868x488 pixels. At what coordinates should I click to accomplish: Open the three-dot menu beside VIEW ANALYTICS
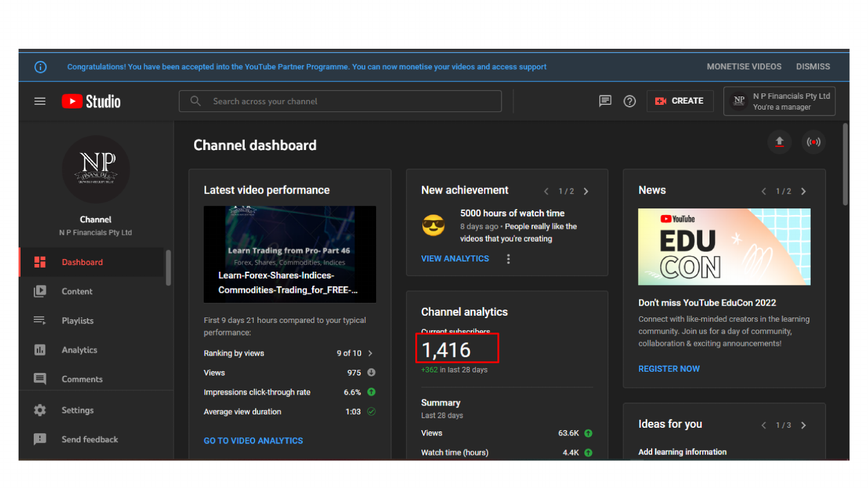click(508, 258)
